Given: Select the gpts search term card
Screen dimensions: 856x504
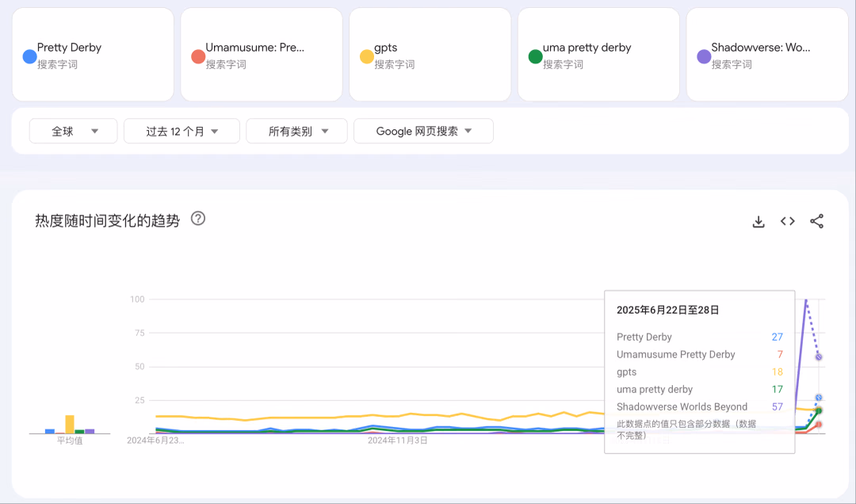Looking at the screenshot, I should pyautogui.click(x=430, y=55).
